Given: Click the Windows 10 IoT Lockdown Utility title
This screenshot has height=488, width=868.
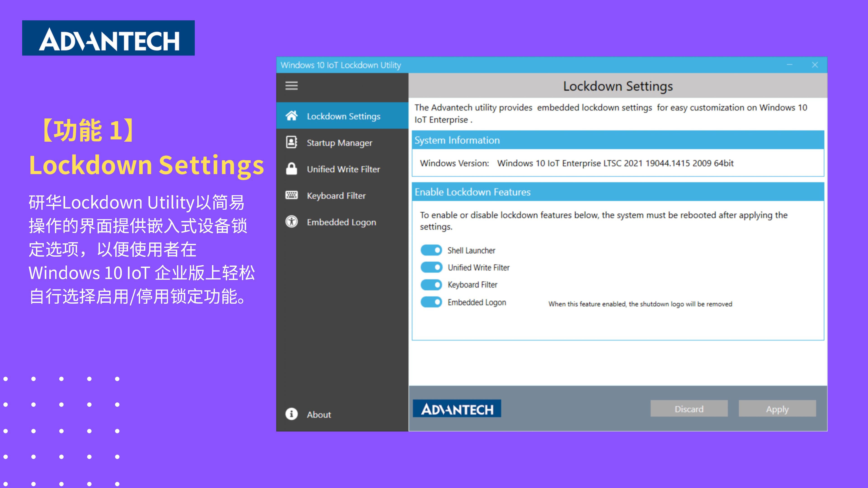Looking at the screenshot, I should [341, 65].
